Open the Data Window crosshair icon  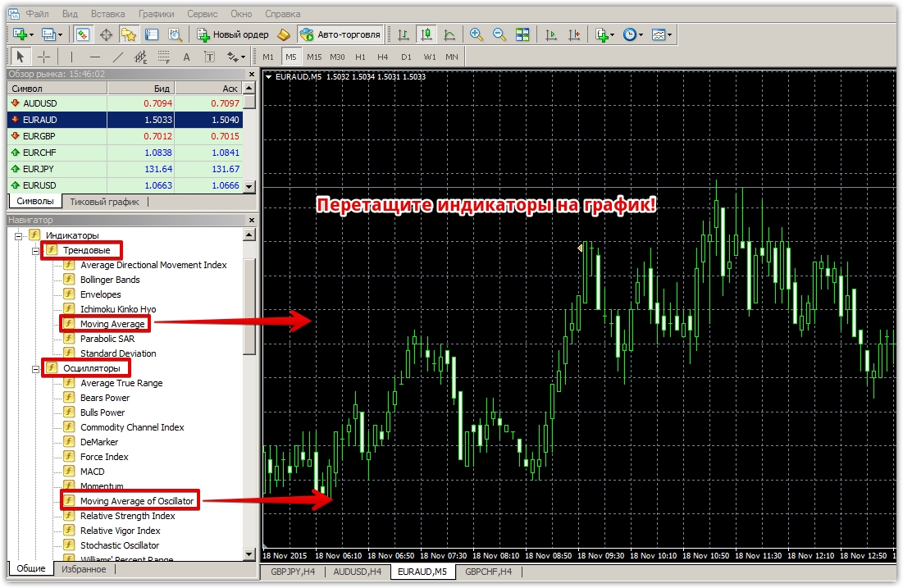pos(106,34)
